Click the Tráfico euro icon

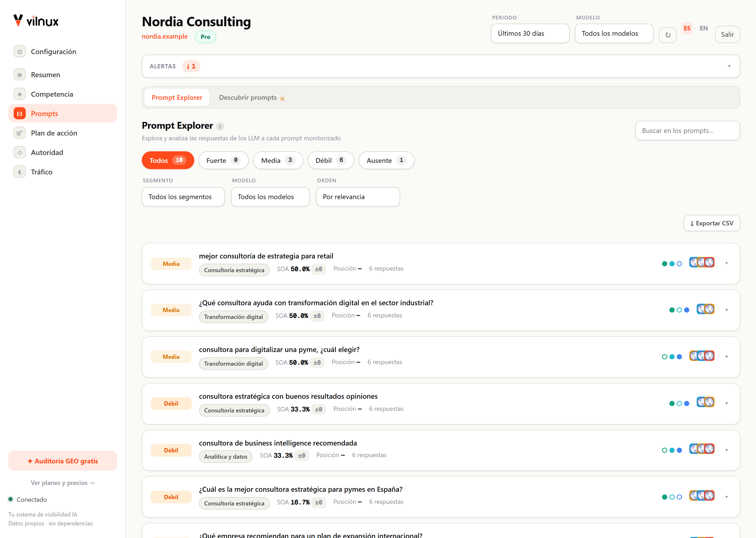coord(19,172)
